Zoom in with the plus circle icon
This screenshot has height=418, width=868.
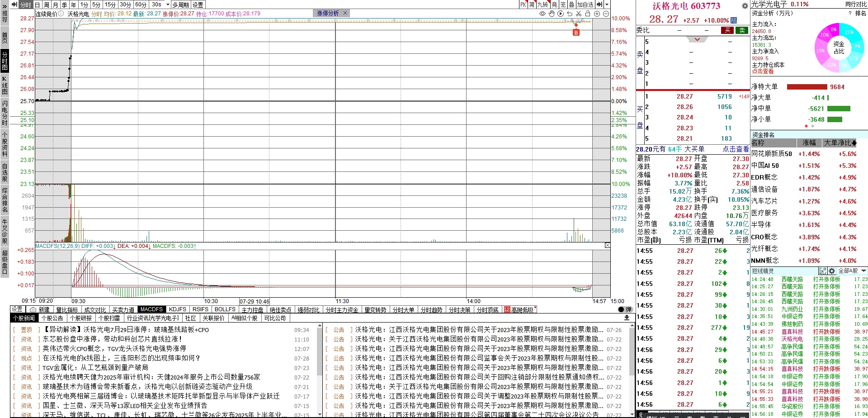597,14
